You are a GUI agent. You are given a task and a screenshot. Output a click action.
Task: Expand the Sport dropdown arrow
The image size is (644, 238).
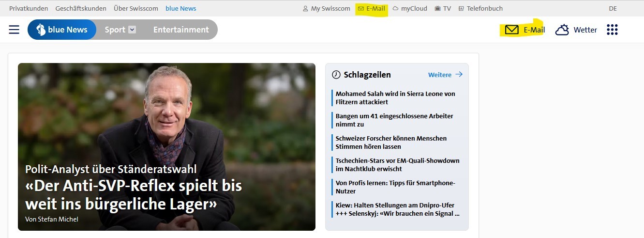[x=132, y=30]
